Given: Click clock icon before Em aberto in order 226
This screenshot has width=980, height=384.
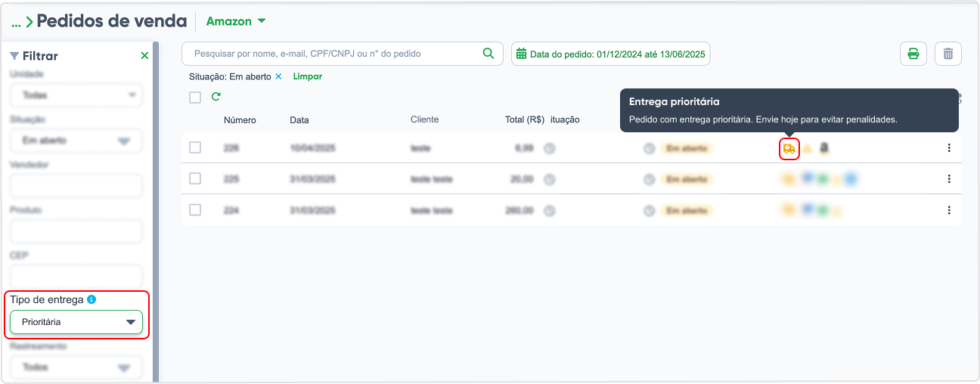Looking at the screenshot, I should pyautogui.click(x=649, y=149).
